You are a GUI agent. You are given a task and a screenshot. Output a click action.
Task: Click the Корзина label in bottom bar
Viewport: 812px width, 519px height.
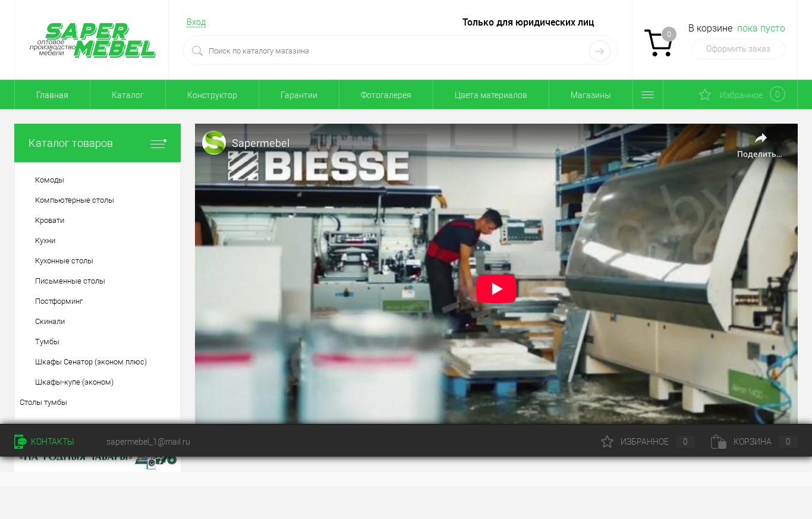[x=753, y=442]
